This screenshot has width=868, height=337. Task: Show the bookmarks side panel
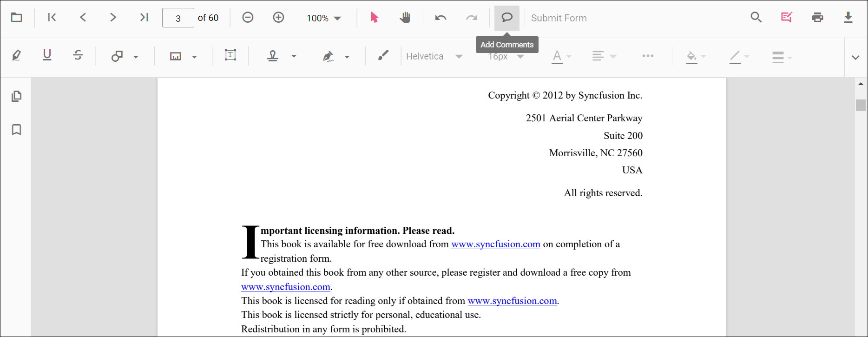click(16, 130)
